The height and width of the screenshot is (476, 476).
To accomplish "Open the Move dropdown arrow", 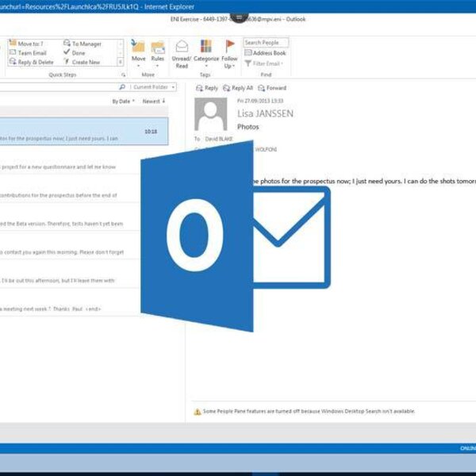I will point(138,66).
